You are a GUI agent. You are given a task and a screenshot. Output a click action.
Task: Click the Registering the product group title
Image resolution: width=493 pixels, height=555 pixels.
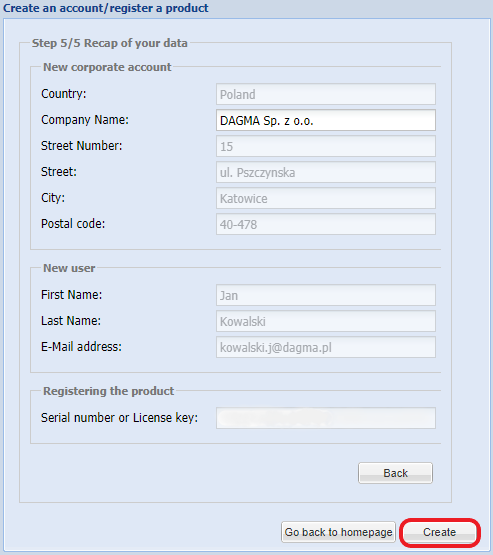[109, 391]
